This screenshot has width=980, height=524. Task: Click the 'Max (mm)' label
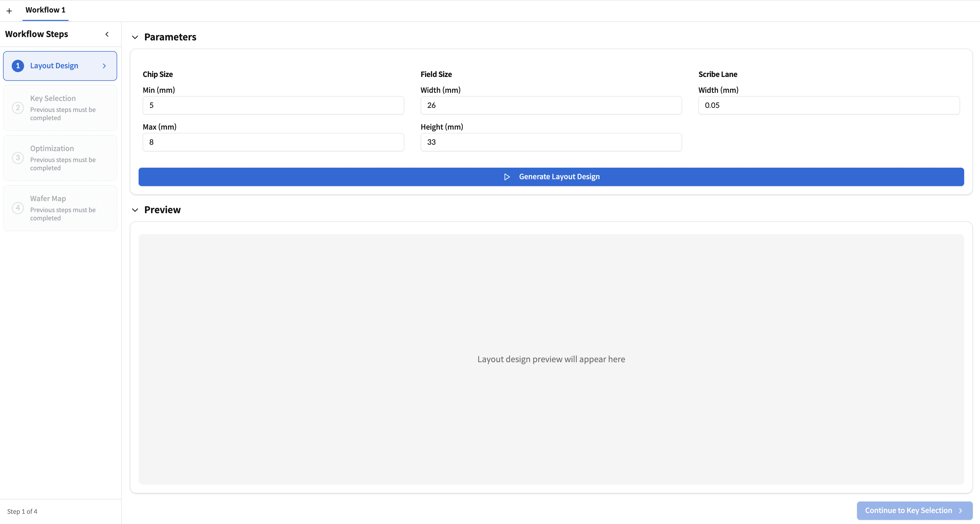point(159,127)
